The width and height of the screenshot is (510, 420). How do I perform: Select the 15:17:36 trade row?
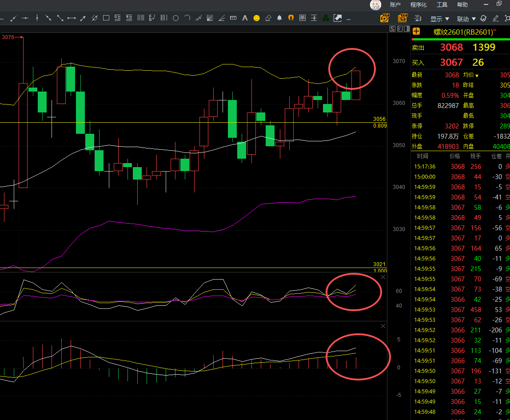point(460,167)
